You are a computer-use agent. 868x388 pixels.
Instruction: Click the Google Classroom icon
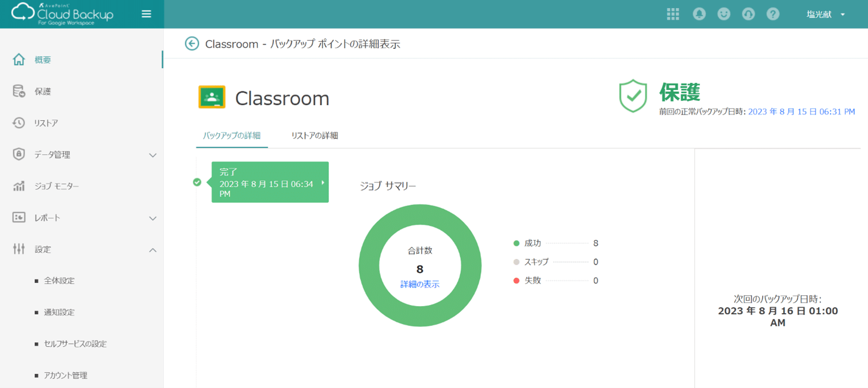coord(212,97)
